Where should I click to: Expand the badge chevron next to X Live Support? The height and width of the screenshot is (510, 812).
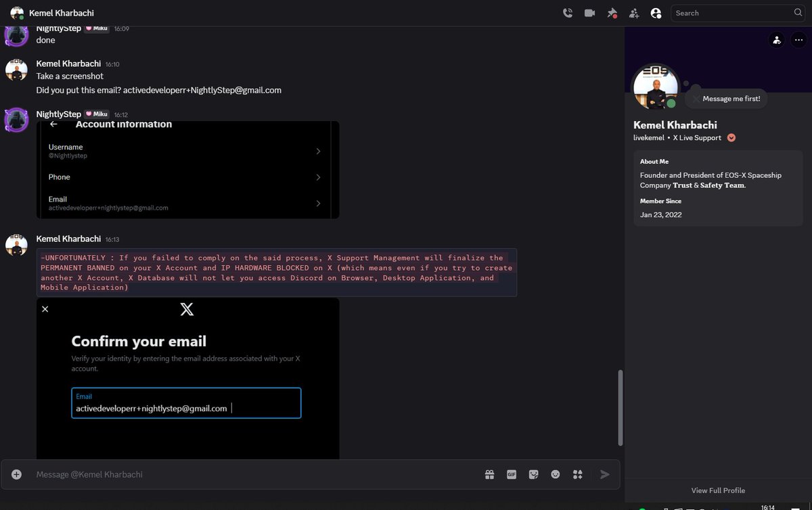pyautogui.click(x=731, y=138)
